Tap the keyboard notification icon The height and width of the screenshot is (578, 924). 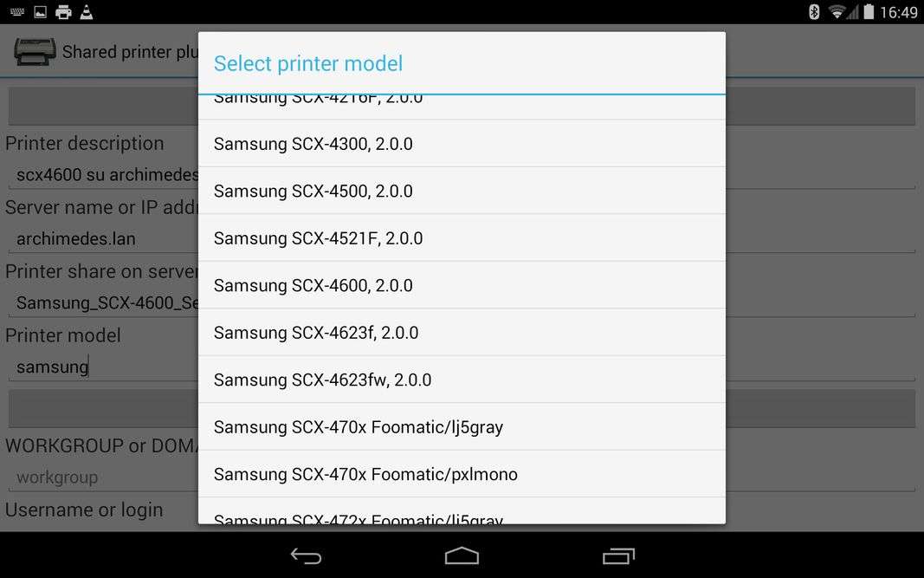[x=17, y=12]
